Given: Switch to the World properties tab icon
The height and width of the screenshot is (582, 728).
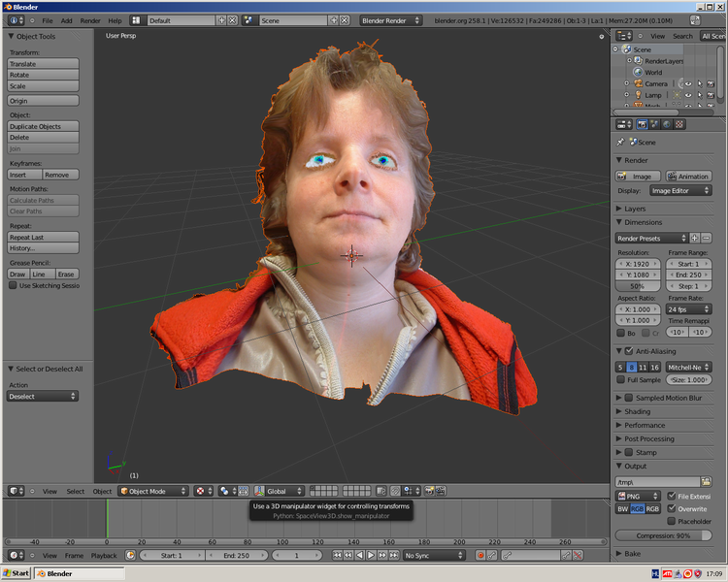Looking at the screenshot, I should tap(666, 124).
